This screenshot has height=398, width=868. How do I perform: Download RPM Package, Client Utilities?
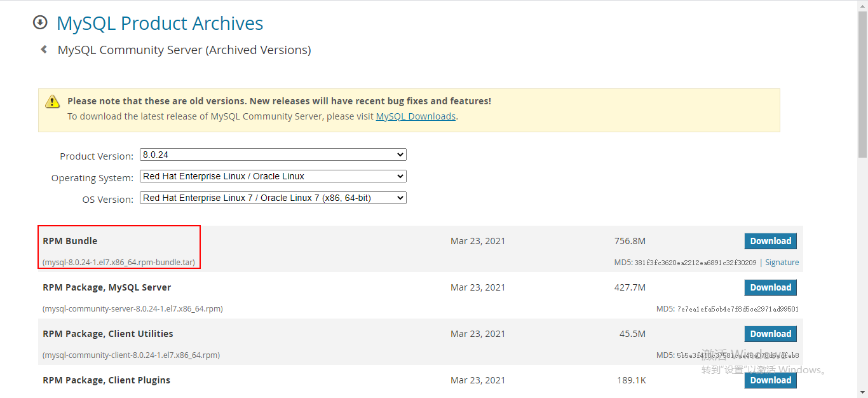point(770,334)
